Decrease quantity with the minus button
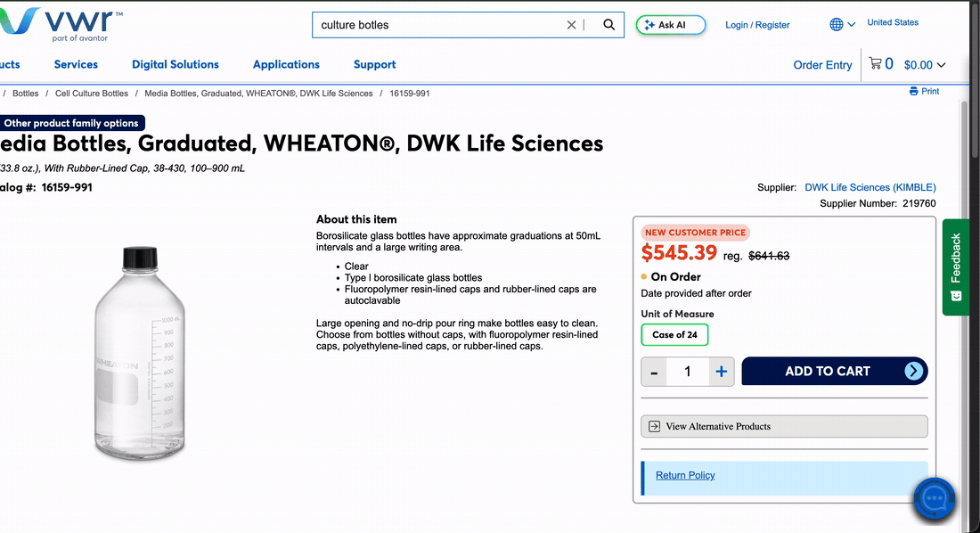980x533 pixels. (x=654, y=373)
